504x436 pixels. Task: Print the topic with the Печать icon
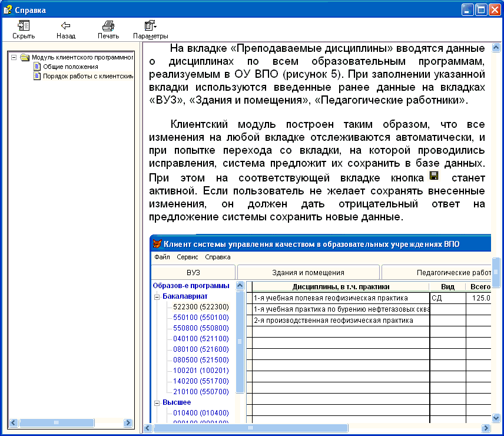coord(108,25)
